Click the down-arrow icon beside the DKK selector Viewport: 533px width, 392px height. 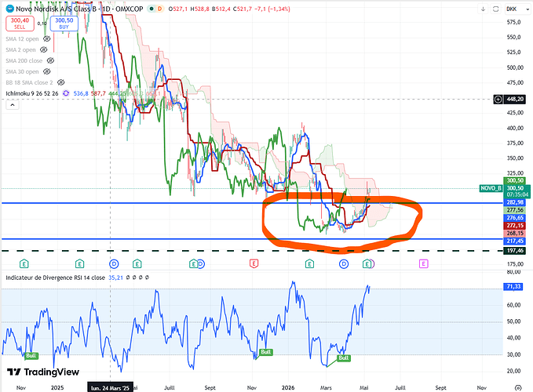coord(483,9)
